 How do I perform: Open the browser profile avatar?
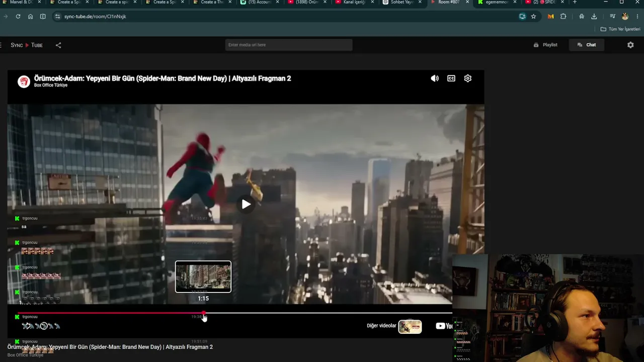tap(625, 17)
